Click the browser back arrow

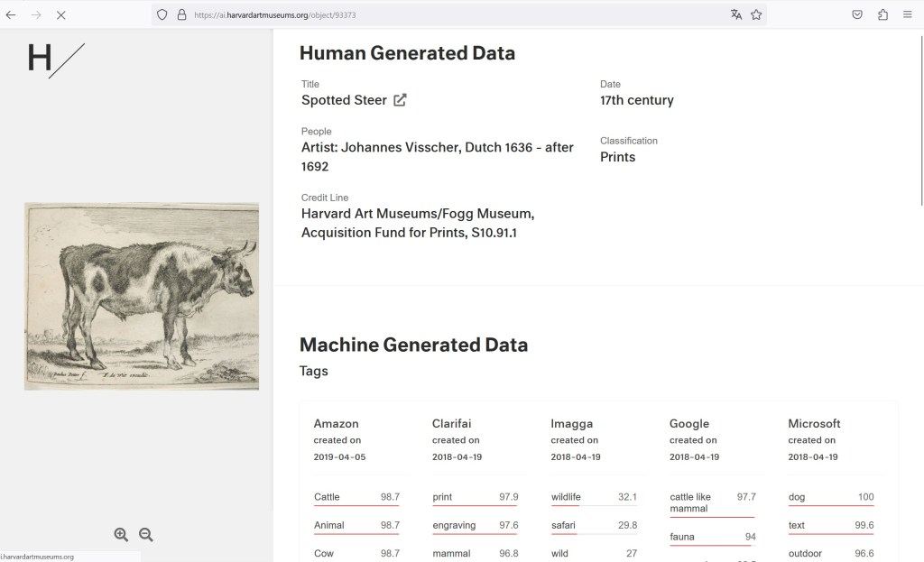click(11, 14)
